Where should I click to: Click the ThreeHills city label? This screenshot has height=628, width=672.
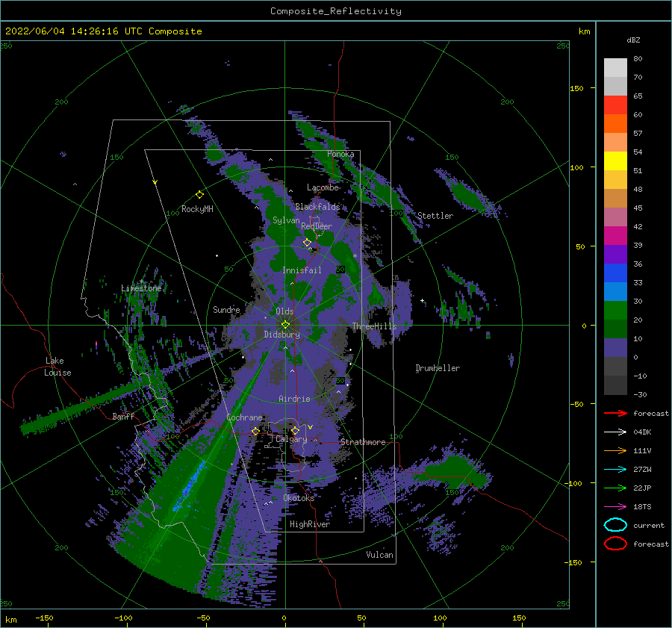375,326
